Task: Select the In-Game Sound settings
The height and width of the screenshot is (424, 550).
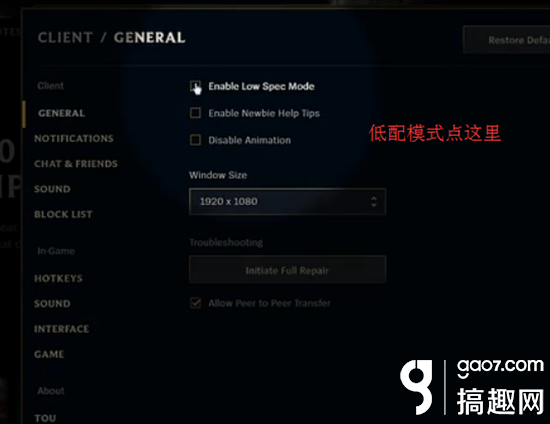Action: point(52,304)
